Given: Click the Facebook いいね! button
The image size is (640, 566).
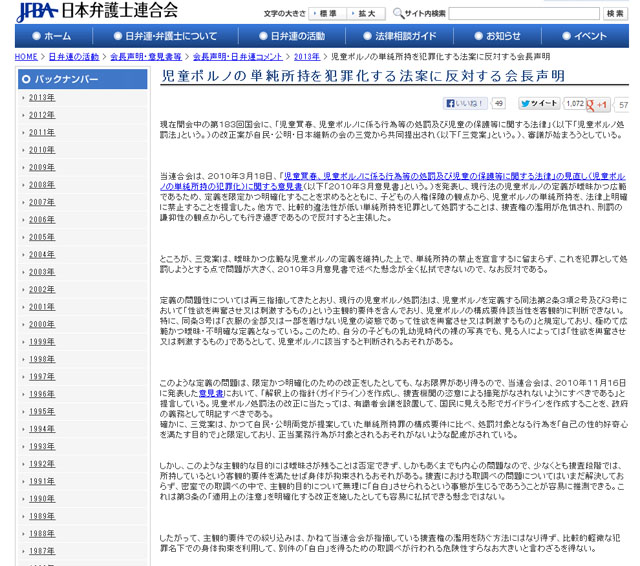Looking at the screenshot, I should tap(465, 103).
